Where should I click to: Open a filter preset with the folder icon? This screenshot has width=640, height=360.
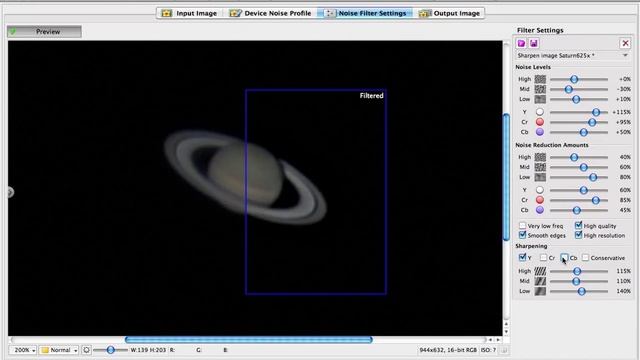point(521,43)
